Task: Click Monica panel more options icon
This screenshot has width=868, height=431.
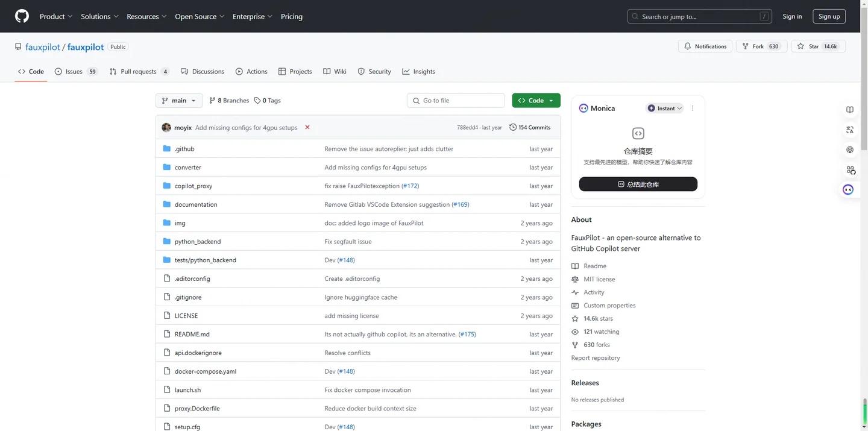Action: coord(693,109)
